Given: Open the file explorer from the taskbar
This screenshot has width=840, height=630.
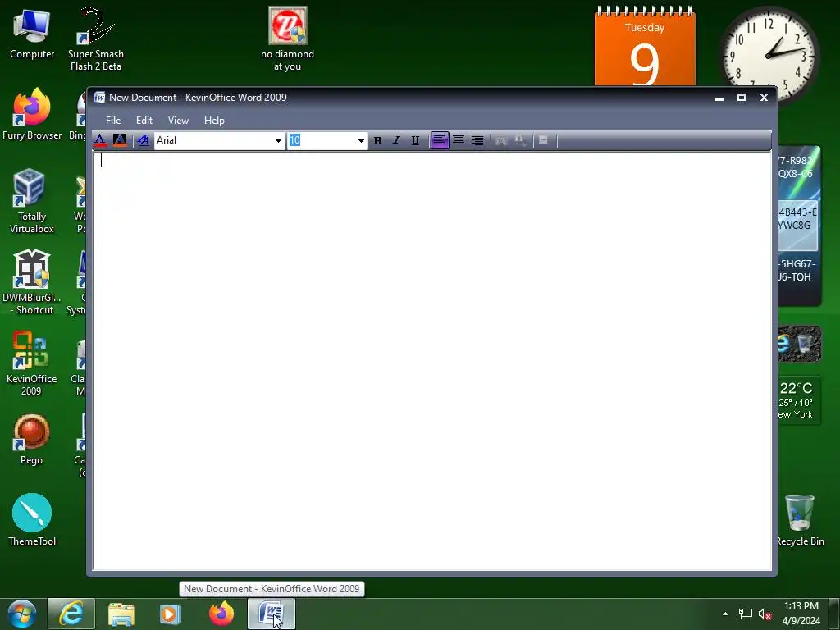Looking at the screenshot, I should 121,614.
